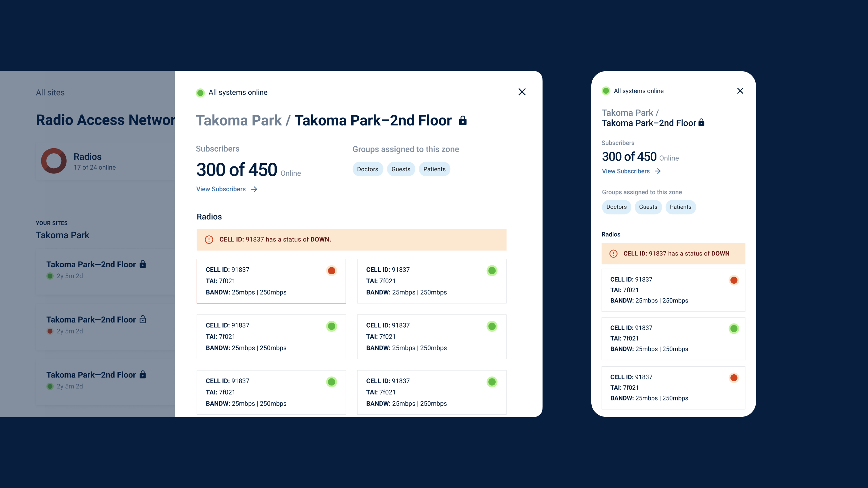
Task: Click the close button on the left modal
Action: click(522, 92)
